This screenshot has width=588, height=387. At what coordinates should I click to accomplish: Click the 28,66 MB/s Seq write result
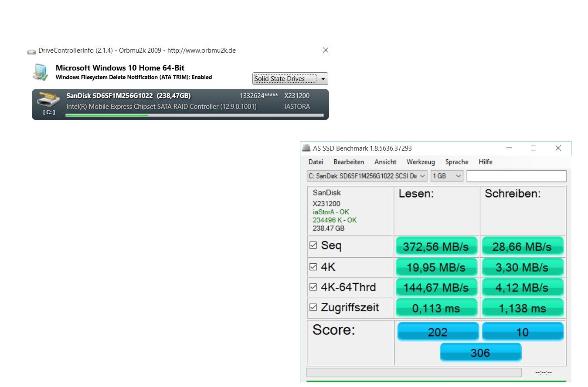coord(522,246)
